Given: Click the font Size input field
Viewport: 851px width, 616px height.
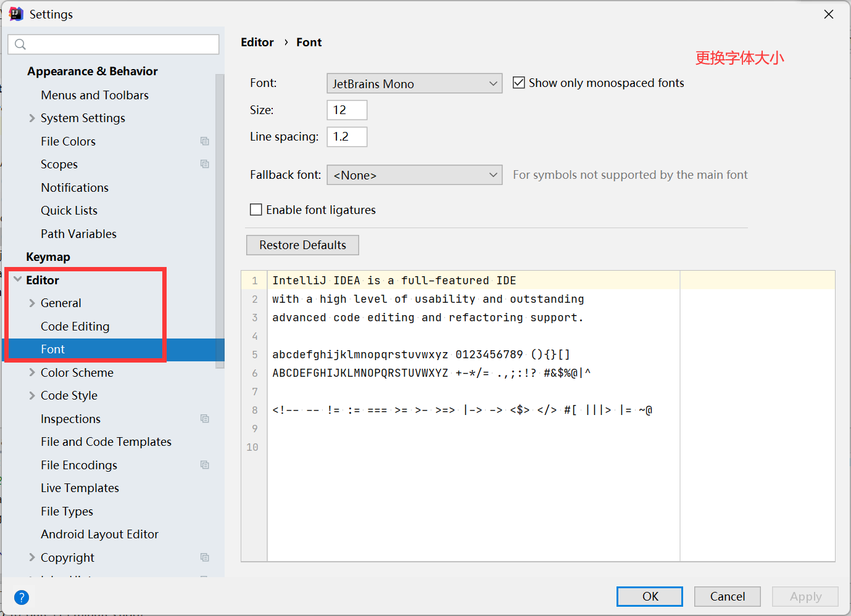Looking at the screenshot, I should (x=347, y=110).
